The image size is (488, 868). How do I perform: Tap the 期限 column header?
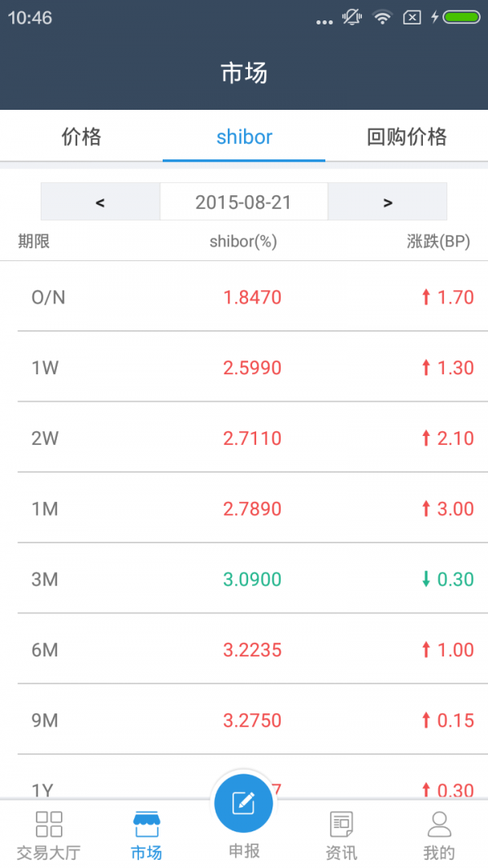tap(34, 242)
